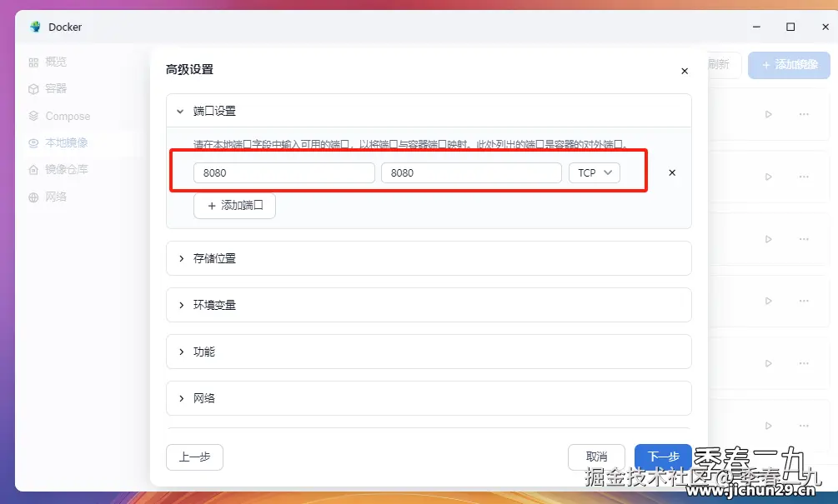This screenshot has height=504, width=838.
Task: Click the play icon in the third image row
Action: [768, 239]
